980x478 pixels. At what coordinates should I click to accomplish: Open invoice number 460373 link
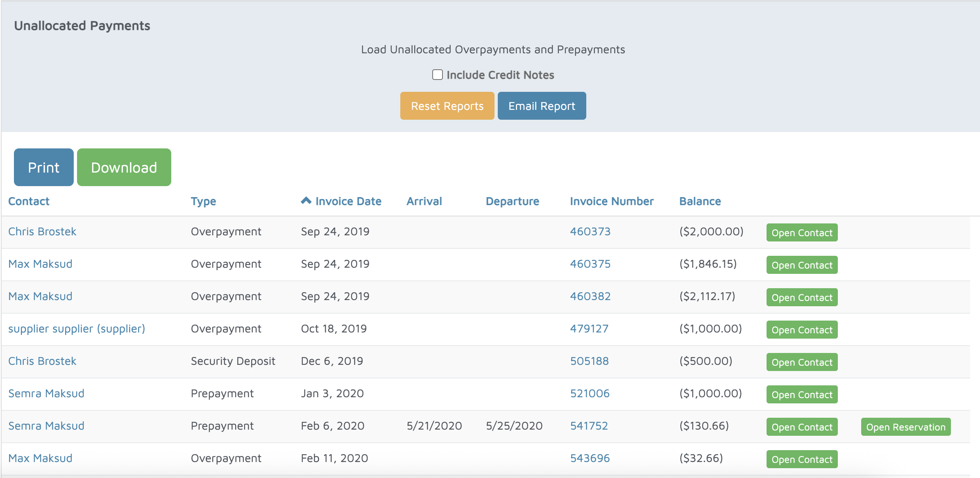click(x=590, y=232)
